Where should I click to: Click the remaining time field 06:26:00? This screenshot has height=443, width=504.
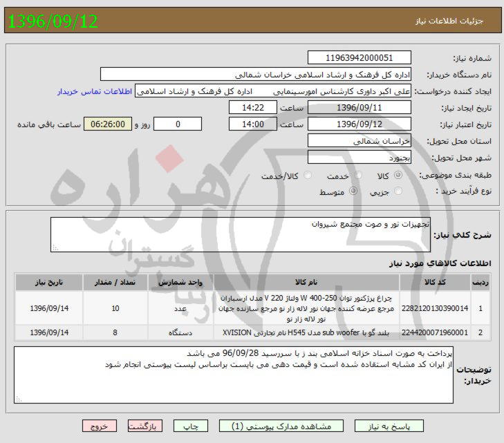108,124
